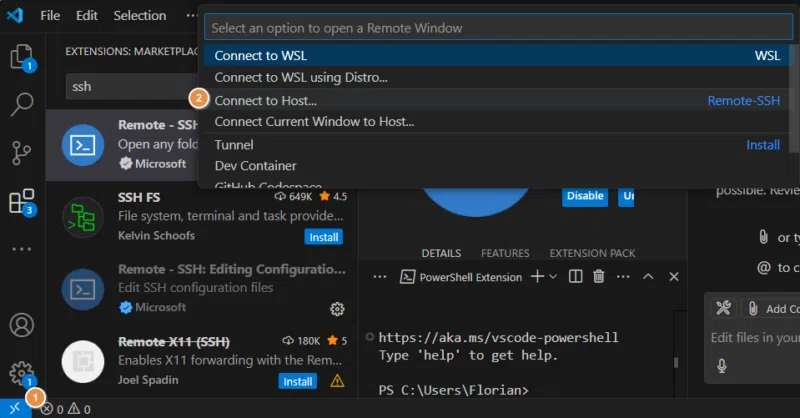Open the Explorer view in activity bar
Screen dimensions: 800x418
click(21, 54)
